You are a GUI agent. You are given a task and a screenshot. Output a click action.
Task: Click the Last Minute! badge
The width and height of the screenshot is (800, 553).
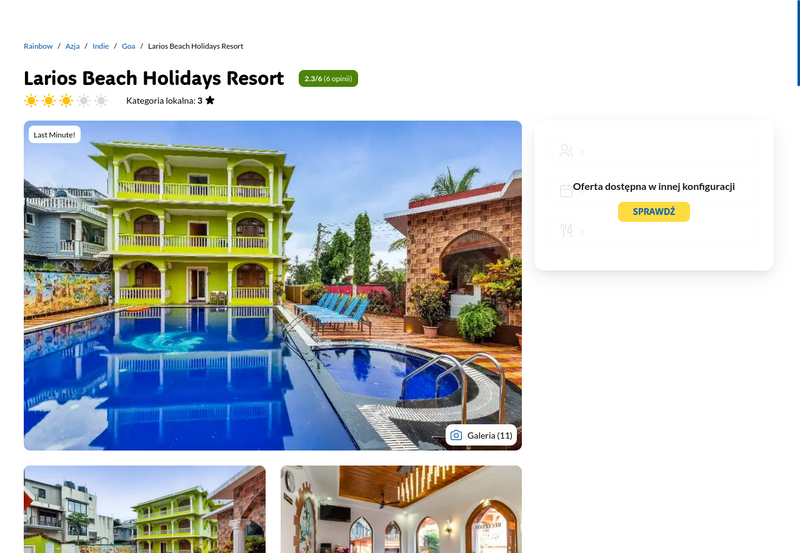[55, 135]
